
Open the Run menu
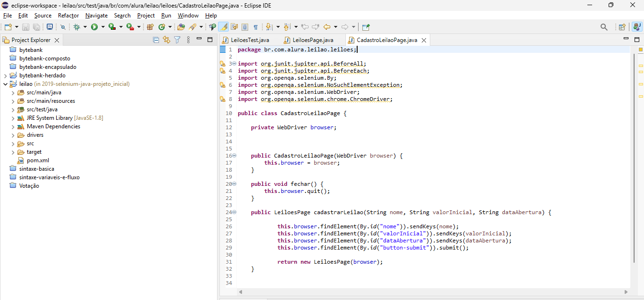(x=166, y=15)
